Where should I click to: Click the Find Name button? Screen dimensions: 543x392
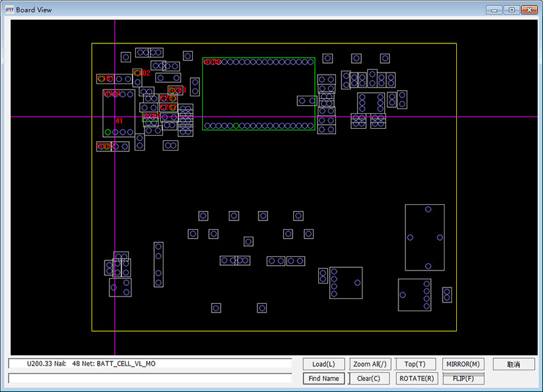point(324,378)
